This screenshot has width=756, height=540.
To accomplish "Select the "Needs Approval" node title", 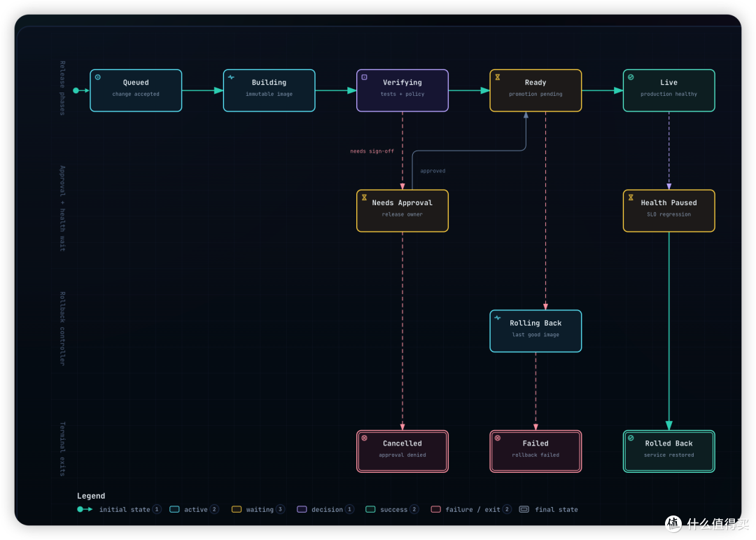I will (x=402, y=202).
